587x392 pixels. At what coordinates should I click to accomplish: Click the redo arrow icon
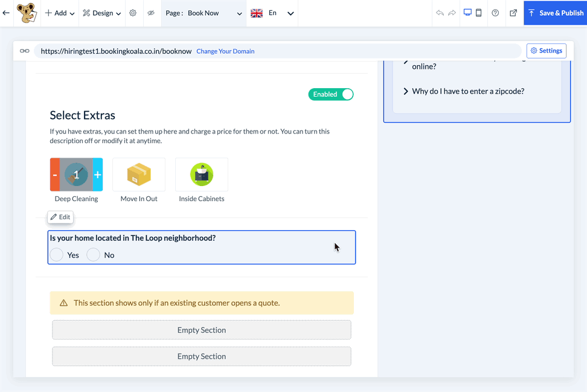pyautogui.click(x=452, y=13)
